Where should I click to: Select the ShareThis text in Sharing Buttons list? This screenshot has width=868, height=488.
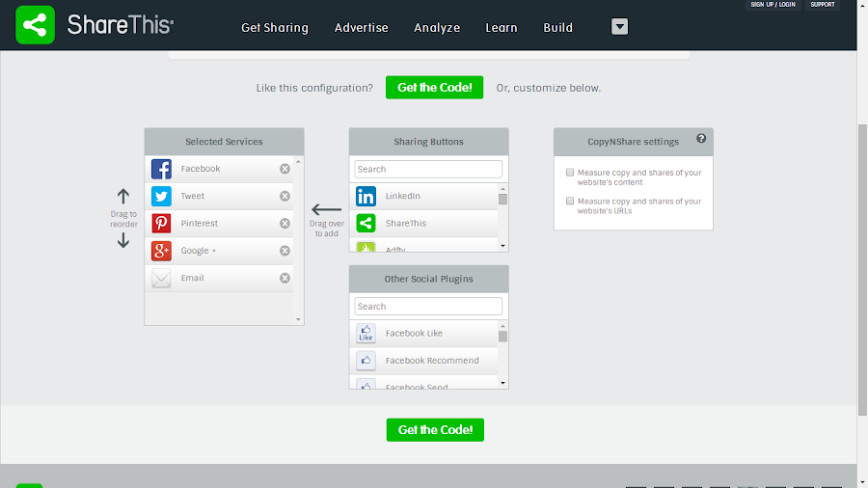point(406,224)
